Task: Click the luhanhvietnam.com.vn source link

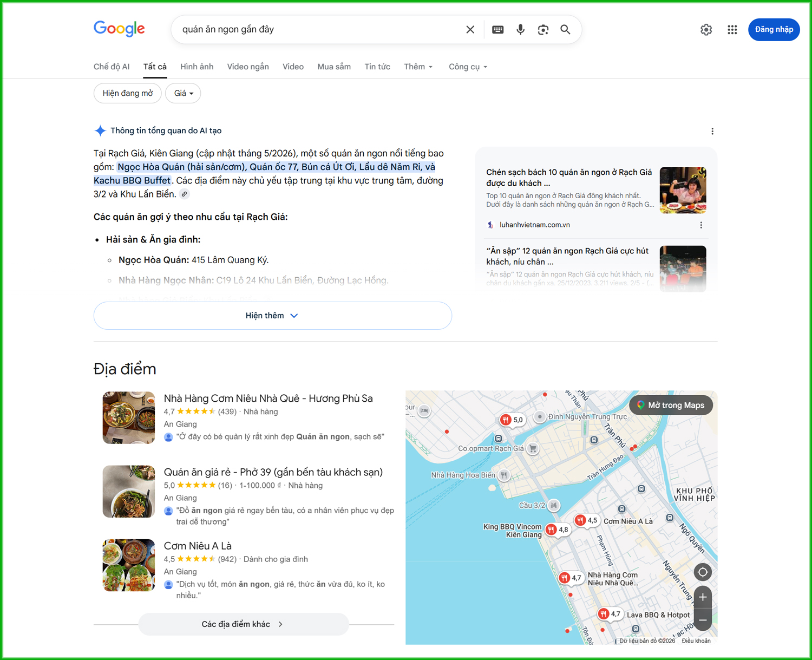Action: (x=534, y=225)
